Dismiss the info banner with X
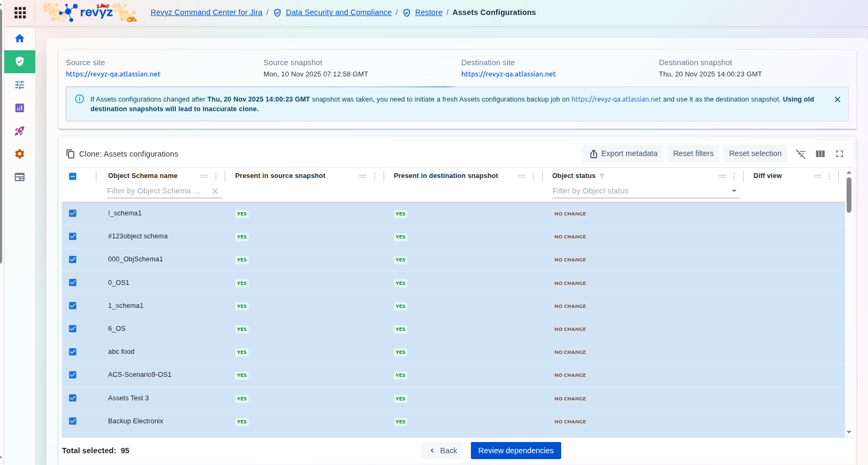This screenshot has height=465, width=868. click(x=838, y=99)
